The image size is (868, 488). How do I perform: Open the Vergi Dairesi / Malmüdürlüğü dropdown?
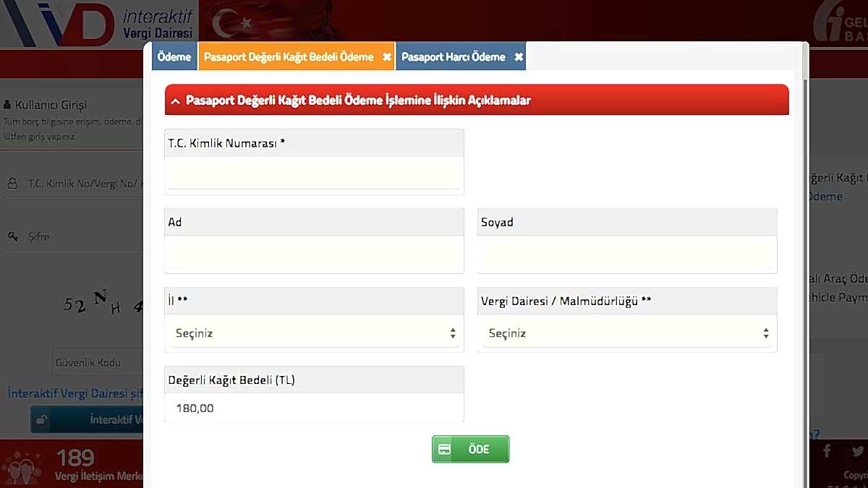[x=627, y=333]
